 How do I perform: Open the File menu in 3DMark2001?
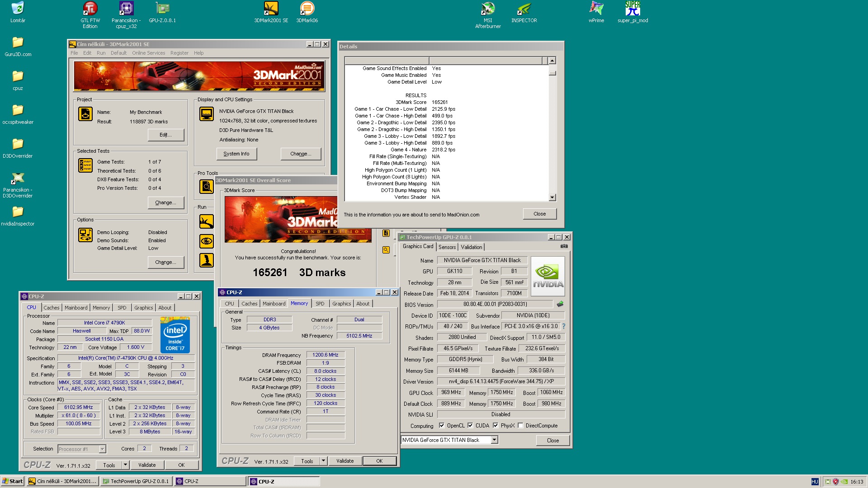point(74,53)
